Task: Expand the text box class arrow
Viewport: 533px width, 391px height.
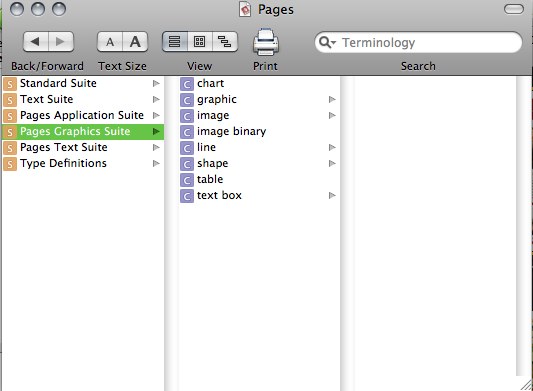Action: point(332,195)
